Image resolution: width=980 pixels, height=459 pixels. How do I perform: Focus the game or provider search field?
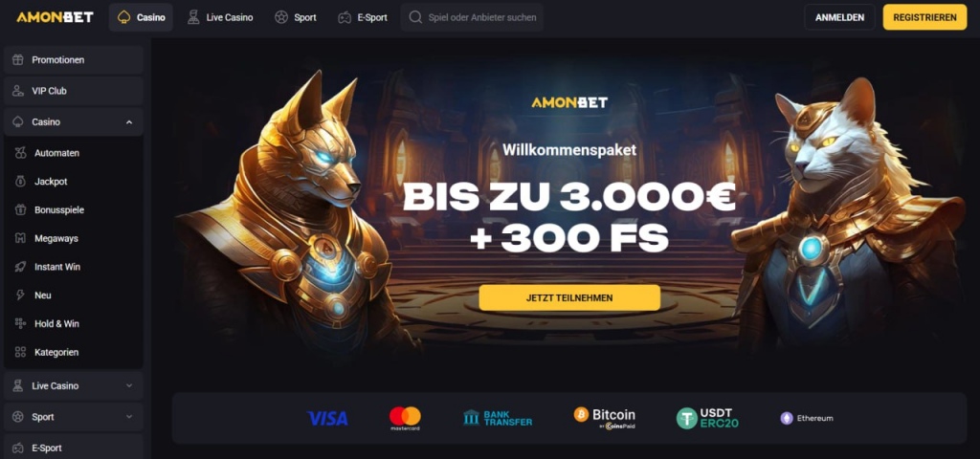coord(472,17)
